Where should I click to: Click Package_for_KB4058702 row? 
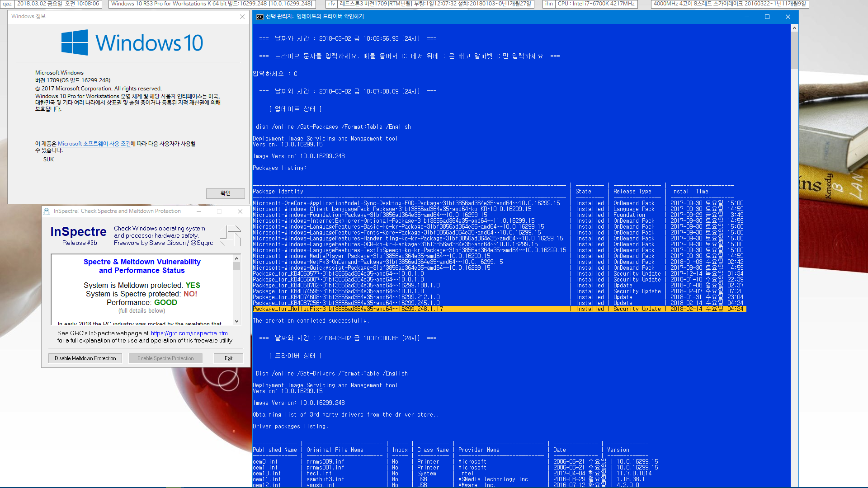[x=498, y=286]
